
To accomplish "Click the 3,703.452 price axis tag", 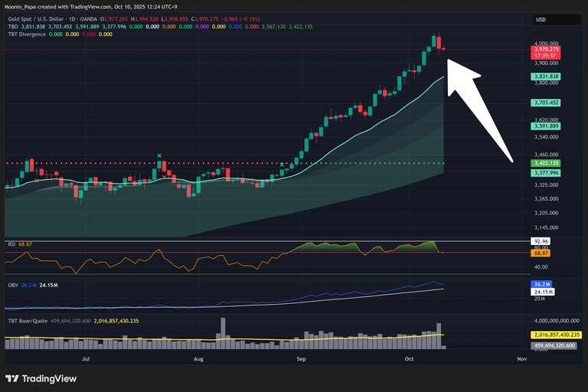I will (547, 102).
